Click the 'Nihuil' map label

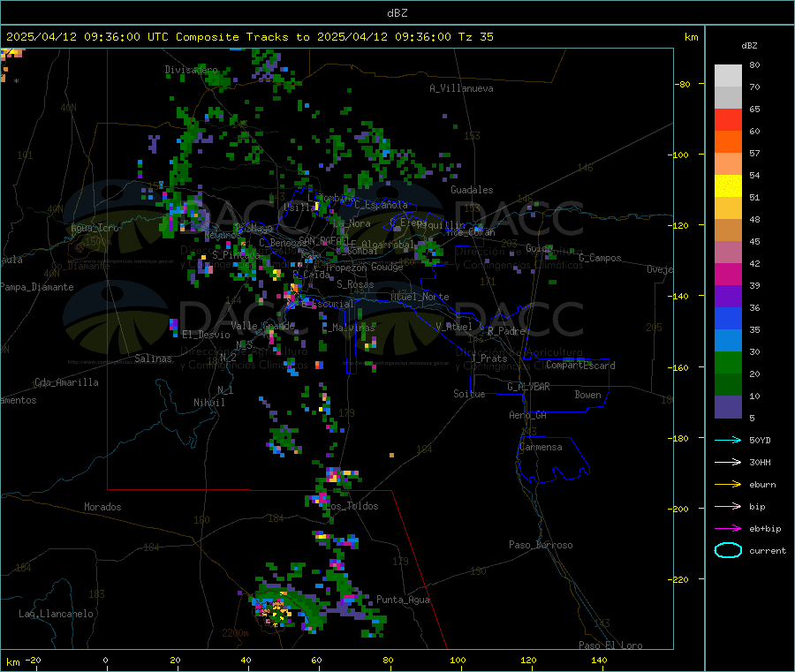[x=208, y=403]
